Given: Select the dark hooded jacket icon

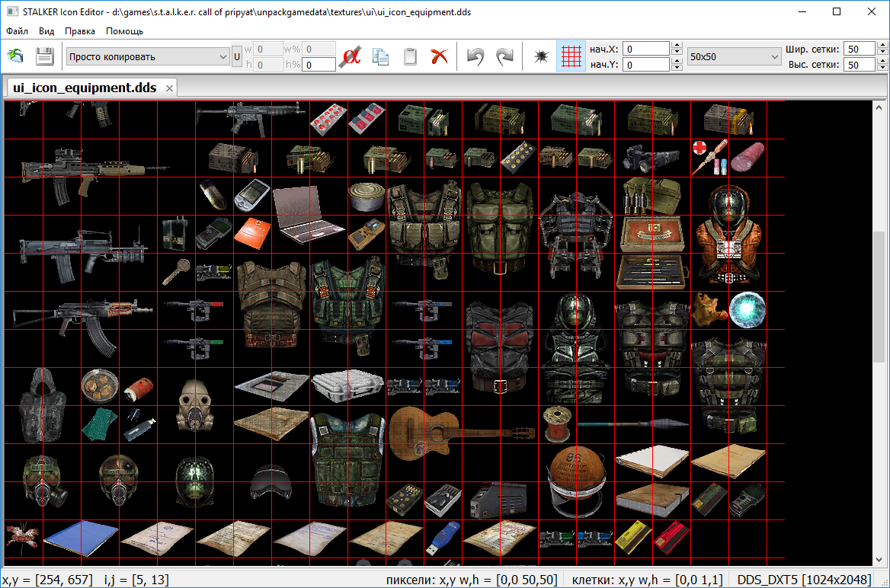Looking at the screenshot, I should 42,404.
